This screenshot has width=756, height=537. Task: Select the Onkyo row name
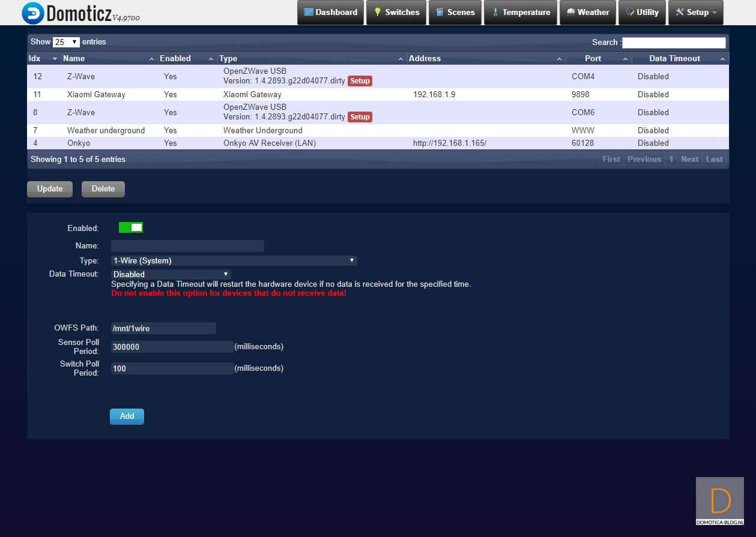(79, 143)
